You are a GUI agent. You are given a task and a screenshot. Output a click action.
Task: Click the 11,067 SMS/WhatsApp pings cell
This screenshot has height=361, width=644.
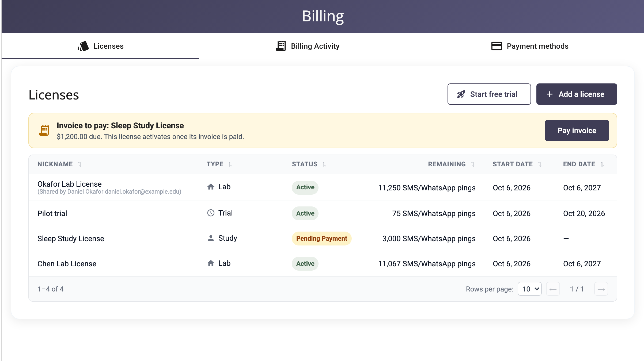coord(427,264)
